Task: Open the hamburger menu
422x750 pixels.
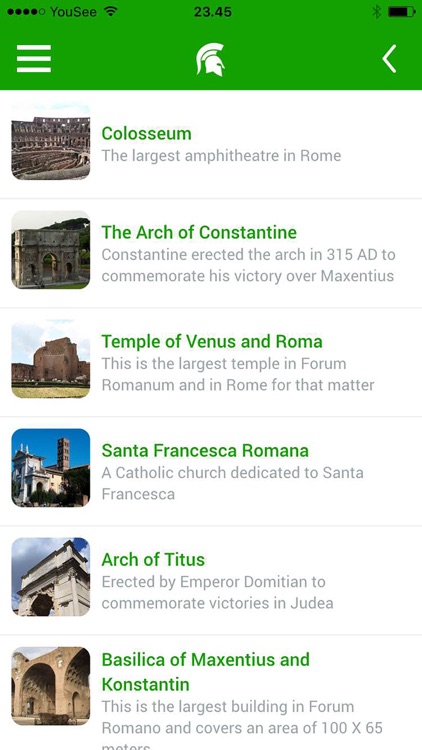Action: [x=33, y=58]
